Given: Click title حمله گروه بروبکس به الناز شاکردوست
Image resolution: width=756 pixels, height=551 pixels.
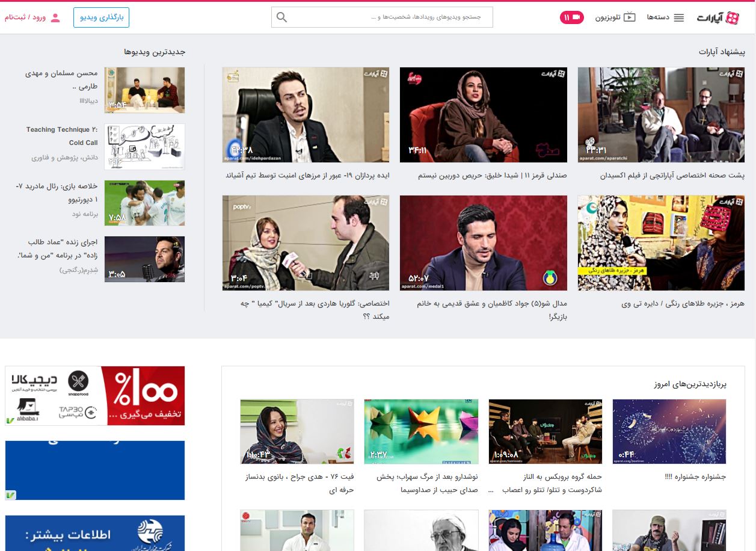Looking at the screenshot, I should [545, 483].
